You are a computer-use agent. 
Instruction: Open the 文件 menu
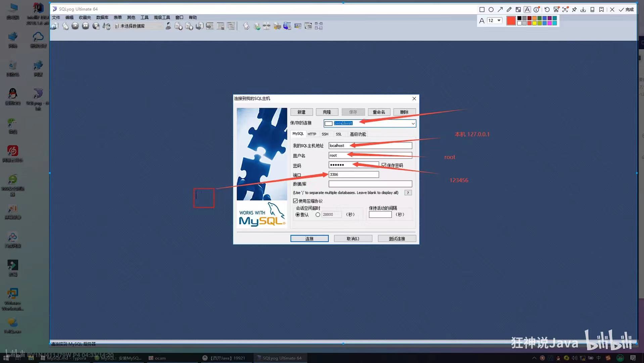pos(56,17)
